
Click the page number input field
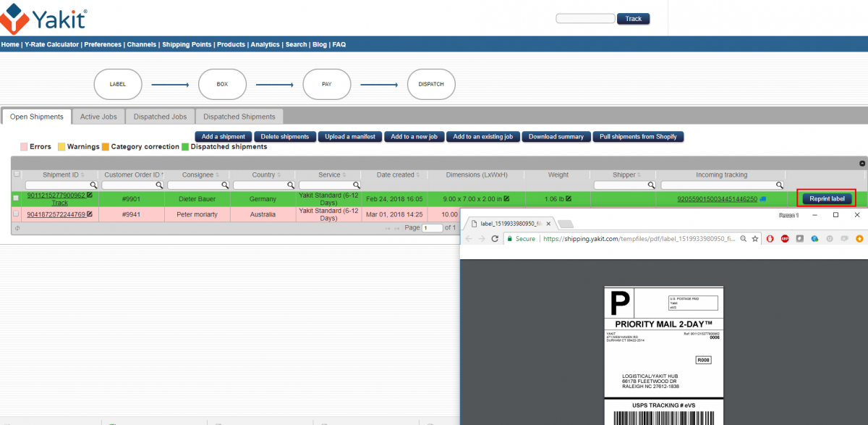click(x=433, y=228)
